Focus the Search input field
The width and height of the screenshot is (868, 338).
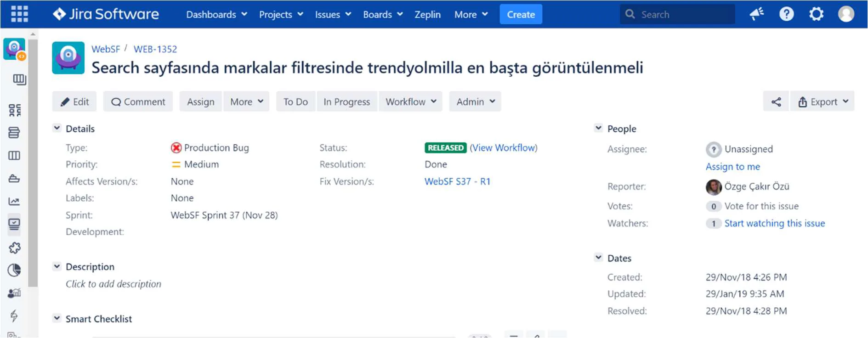tap(677, 14)
